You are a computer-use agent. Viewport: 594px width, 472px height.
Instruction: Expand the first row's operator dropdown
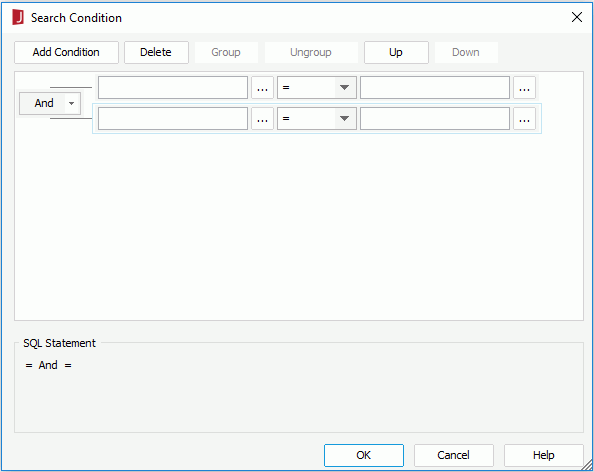pos(344,88)
